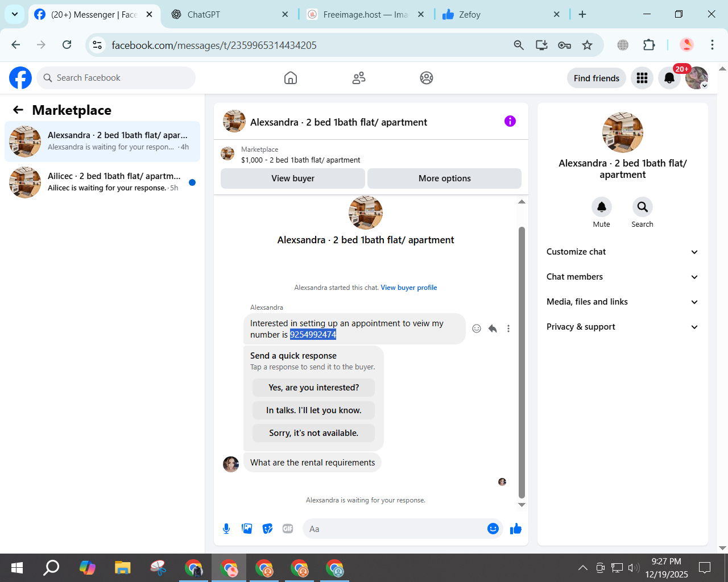Expand Media, files and links

(622, 302)
